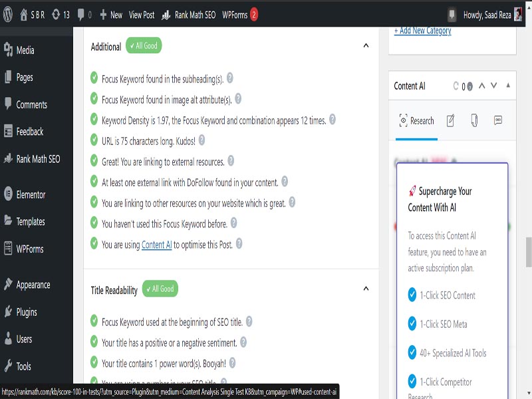532x399 pixels.
Task: Open the Content AI write tool icon
Action: tap(451, 121)
